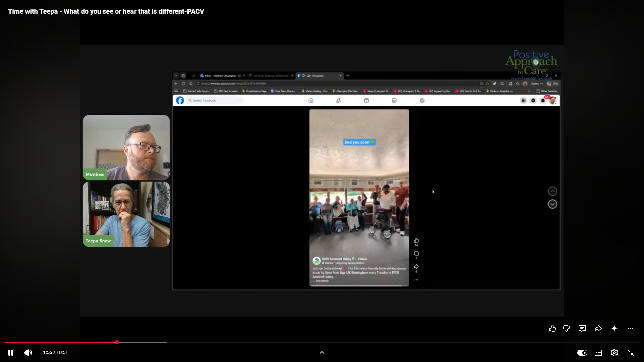Open the YouTube comments panel icon
This screenshot has width=644, height=362.
[x=582, y=328]
